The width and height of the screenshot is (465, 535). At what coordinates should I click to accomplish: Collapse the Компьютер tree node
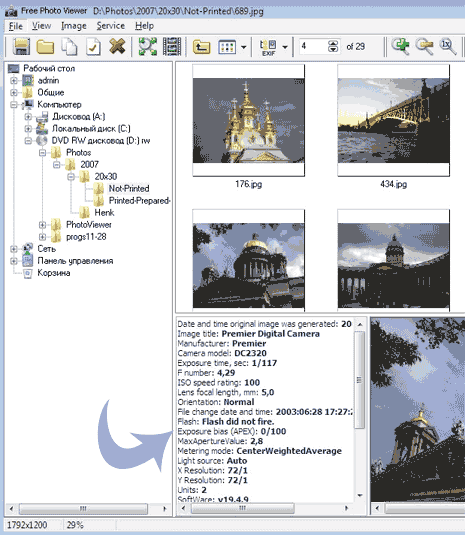pyautogui.click(x=14, y=105)
